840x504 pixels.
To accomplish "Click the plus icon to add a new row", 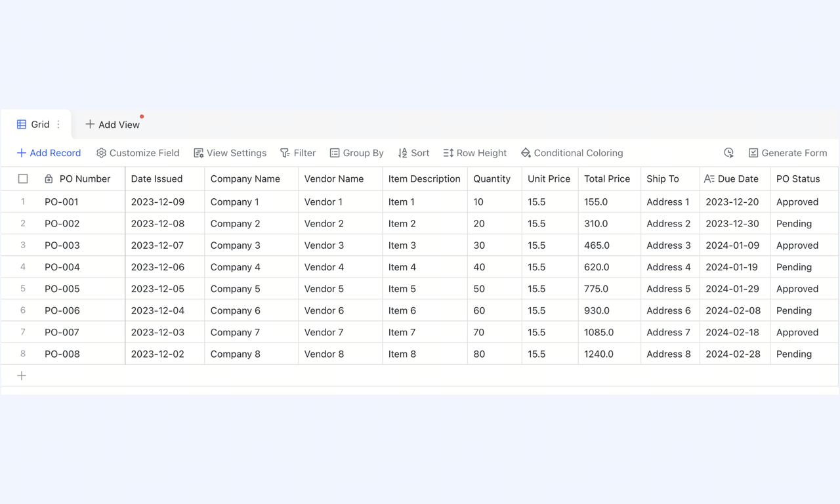I will pos(22,375).
